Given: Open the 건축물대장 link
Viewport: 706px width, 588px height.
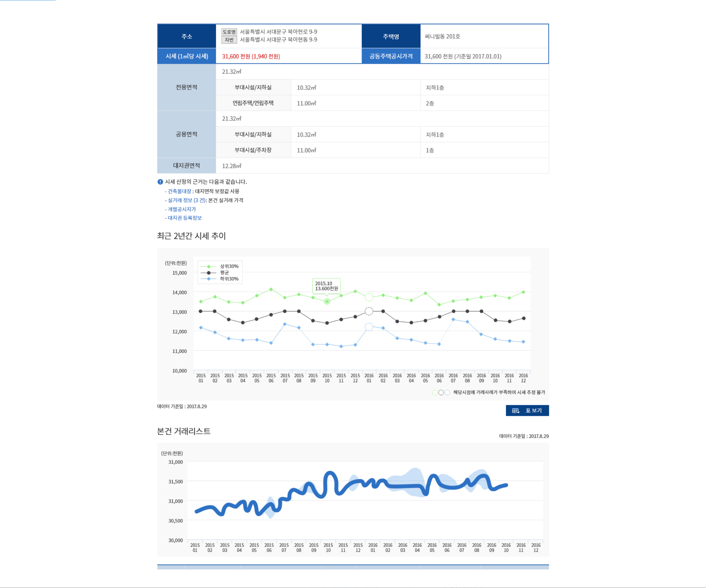Looking at the screenshot, I should [x=180, y=191].
